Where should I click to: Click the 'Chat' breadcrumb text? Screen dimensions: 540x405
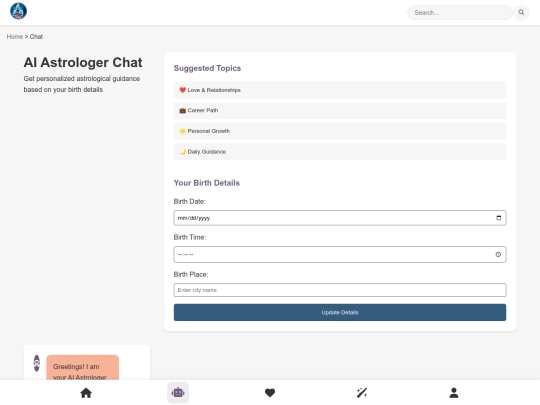pyautogui.click(x=36, y=37)
